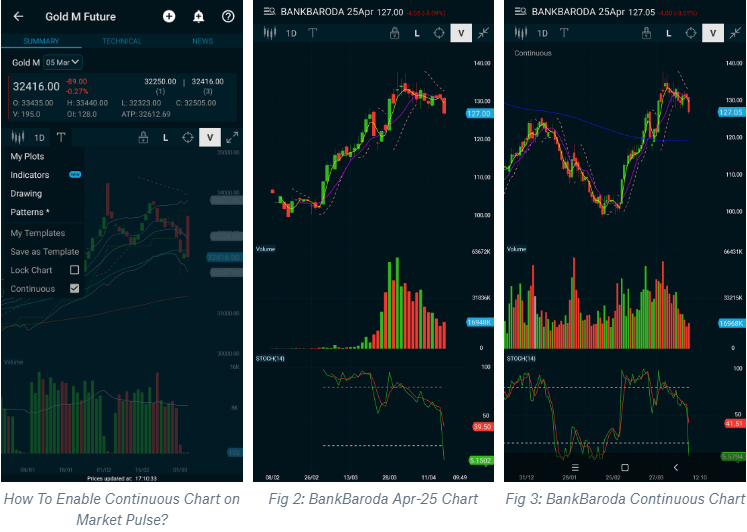Image resolution: width=747 pixels, height=532 pixels.
Task: Open Patterns menu entry
Action: pyautogui.click(x=30, y=212)
